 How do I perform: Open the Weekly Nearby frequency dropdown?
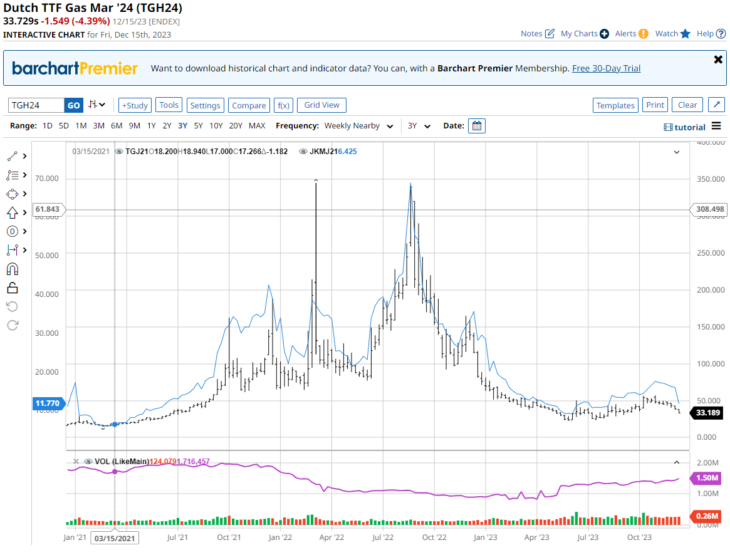[x=358, y=126]
